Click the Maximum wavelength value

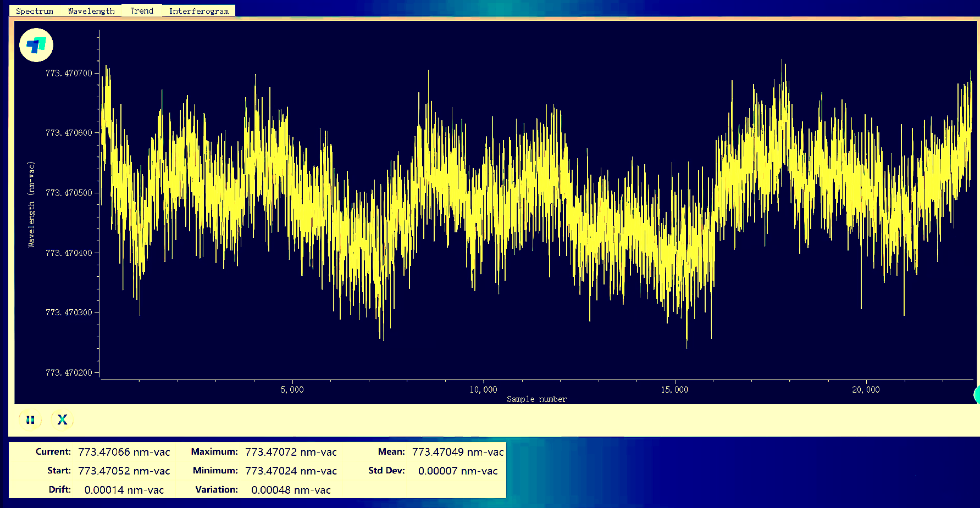click(x=291, y=452)
